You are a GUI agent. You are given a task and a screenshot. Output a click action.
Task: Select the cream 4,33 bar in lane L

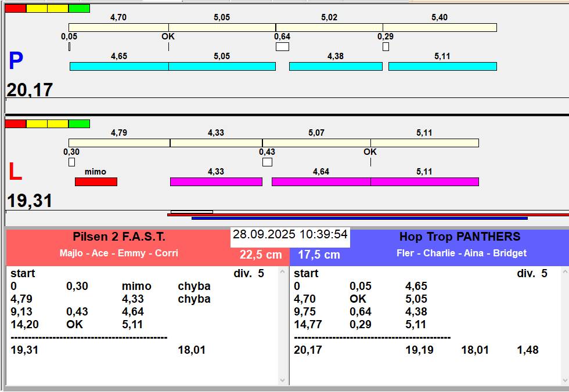(216, 143)
